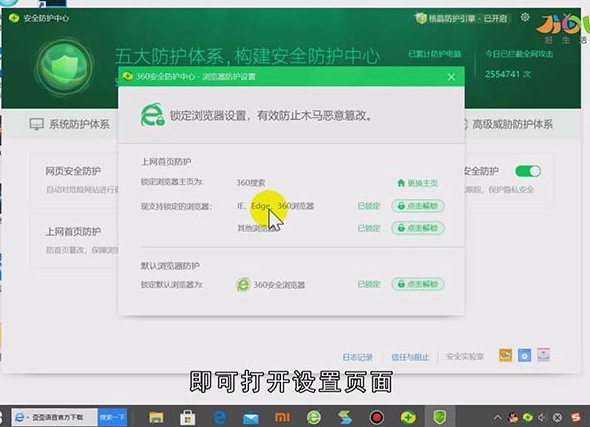Open the 网页安全防护 card in the main window
The width and height of the screenshot is (590, 427).
[x=75, y=180]
